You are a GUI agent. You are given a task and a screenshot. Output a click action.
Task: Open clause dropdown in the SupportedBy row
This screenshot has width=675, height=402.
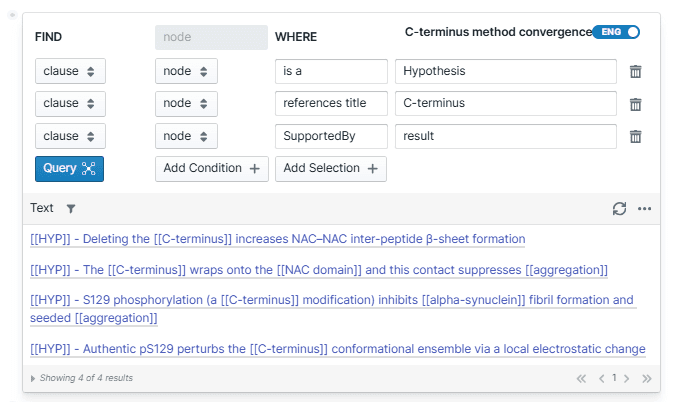coord(70,136)
